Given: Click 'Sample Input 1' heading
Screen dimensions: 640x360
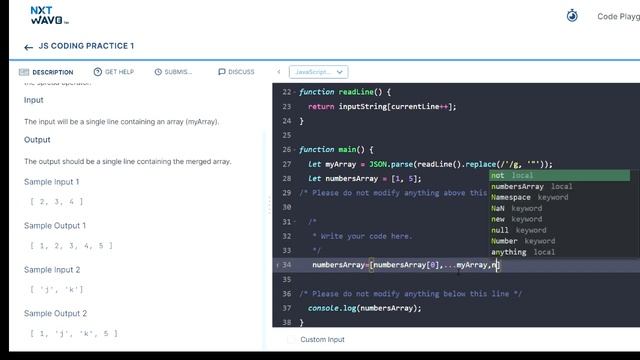Looking at the screenshot, I should pos(51,182).
